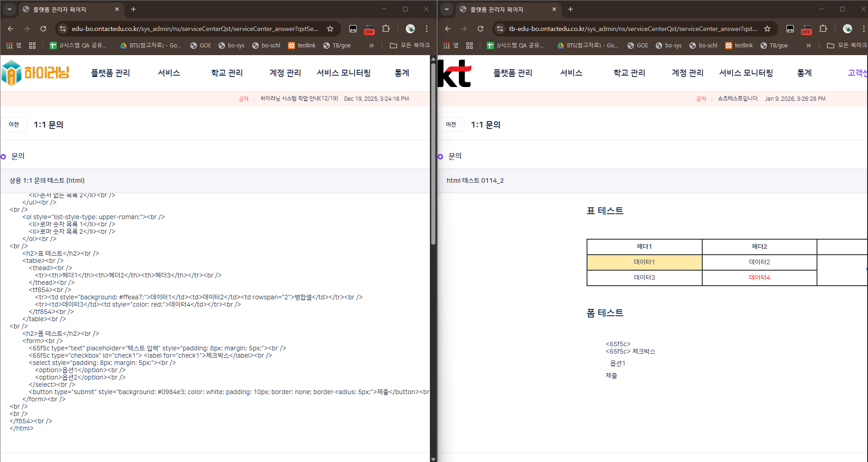Expand the tab search chevron in the left window
The height and width of the screenshot is (462, 868).
pyautogui.click(x=10, y=9)
